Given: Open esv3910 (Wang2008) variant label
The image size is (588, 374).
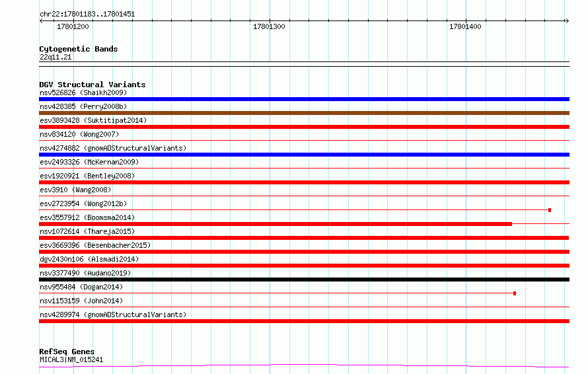Looking at the screenshot, I should 75,190.
